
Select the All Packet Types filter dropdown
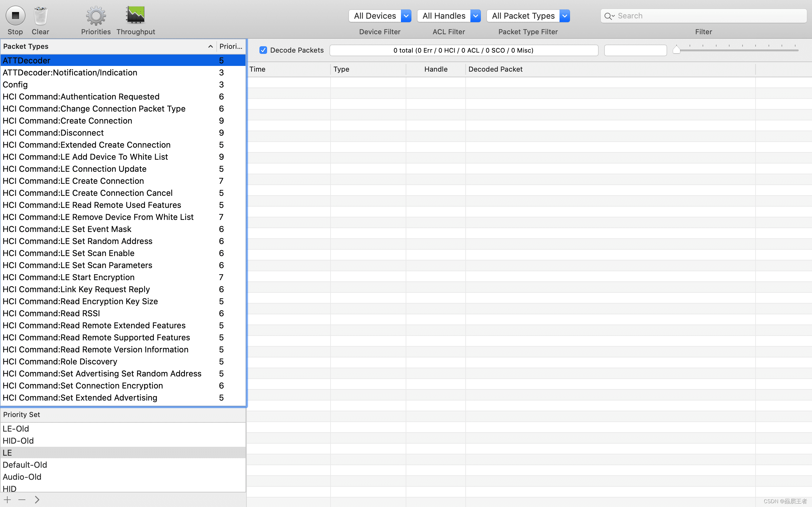528,16
